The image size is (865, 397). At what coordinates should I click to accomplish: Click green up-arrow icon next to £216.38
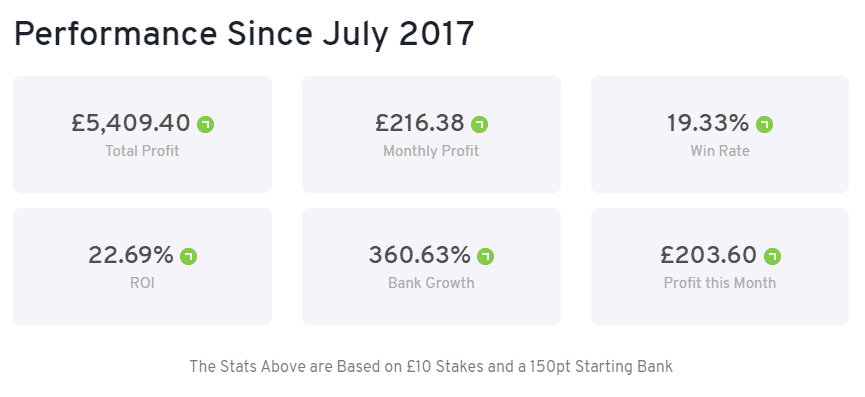click(479, 125)
